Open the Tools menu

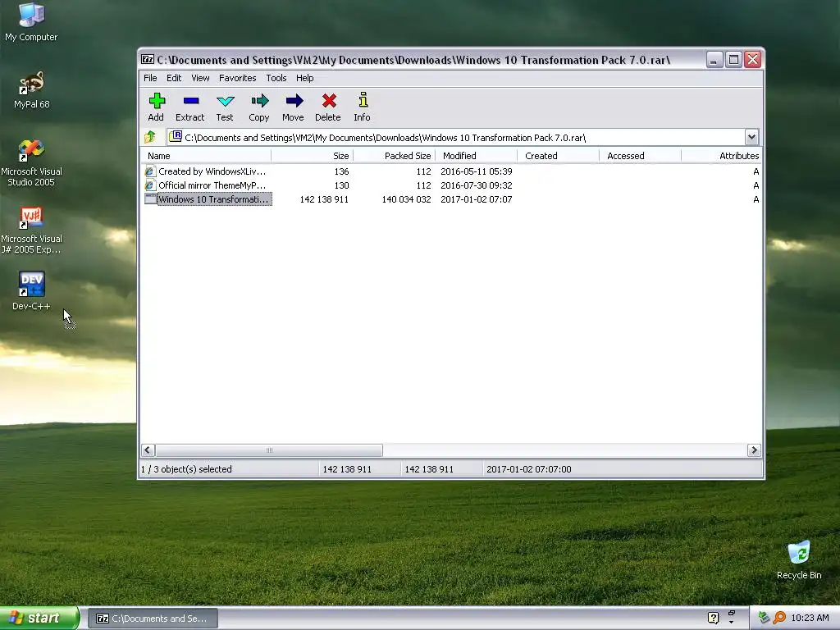(x=276, y=78)
